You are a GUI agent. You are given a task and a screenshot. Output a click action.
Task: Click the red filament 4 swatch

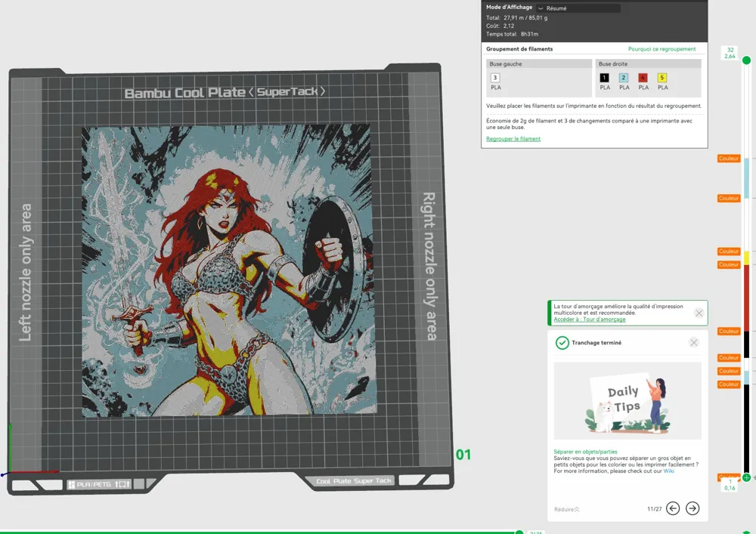point(643,78)
